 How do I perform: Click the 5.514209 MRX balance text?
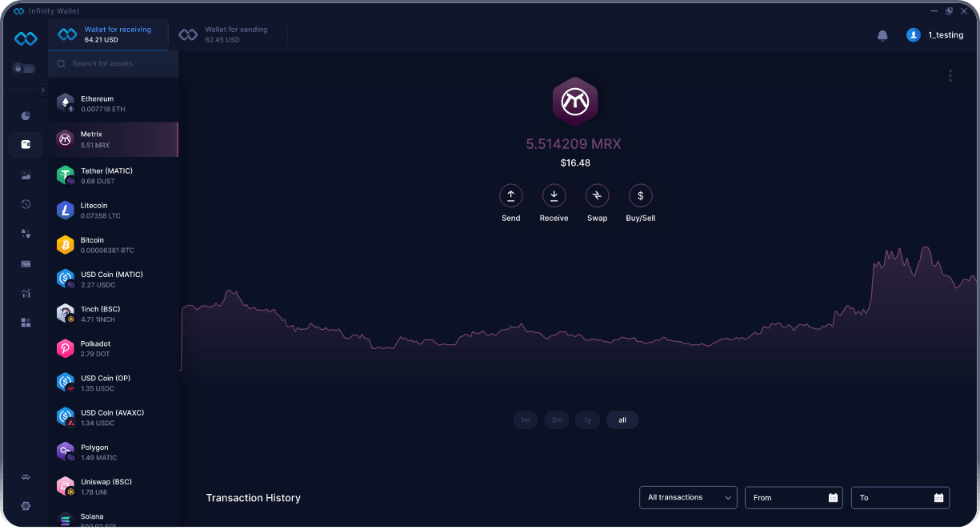coord(573,144)
